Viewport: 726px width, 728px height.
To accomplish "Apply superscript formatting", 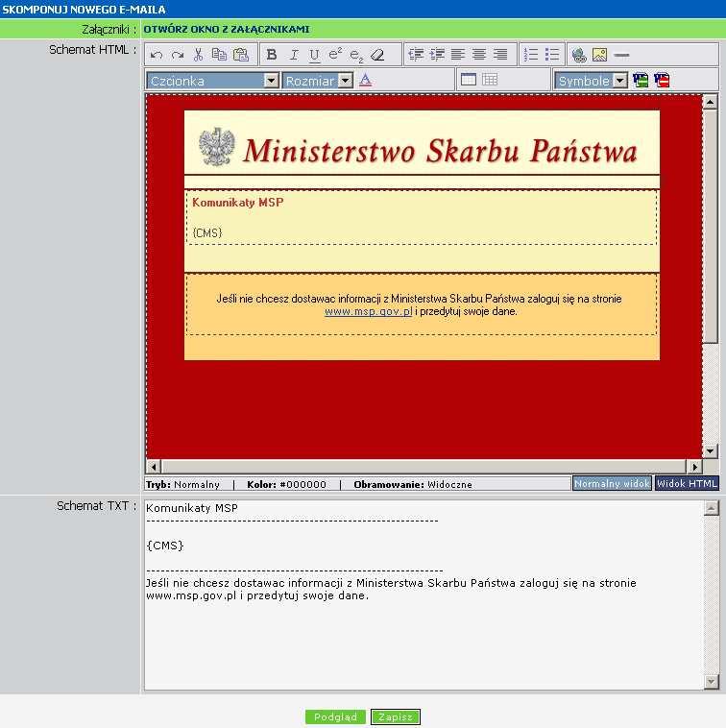I will [x=335, y=55].
